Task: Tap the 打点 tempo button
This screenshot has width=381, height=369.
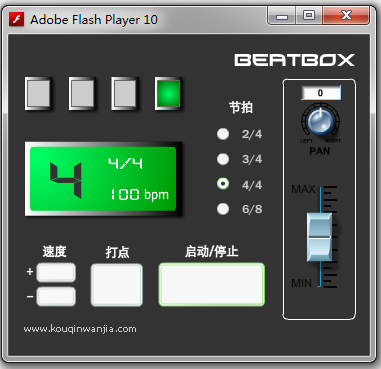Action: pyautogui.click(x=117, y=285)
